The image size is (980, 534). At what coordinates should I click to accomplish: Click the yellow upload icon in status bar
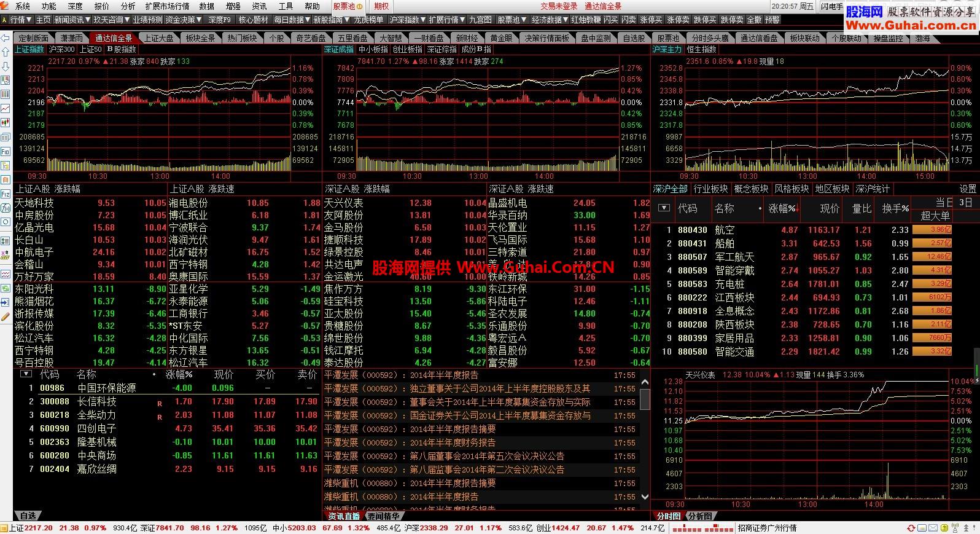(x=943, y=528)
